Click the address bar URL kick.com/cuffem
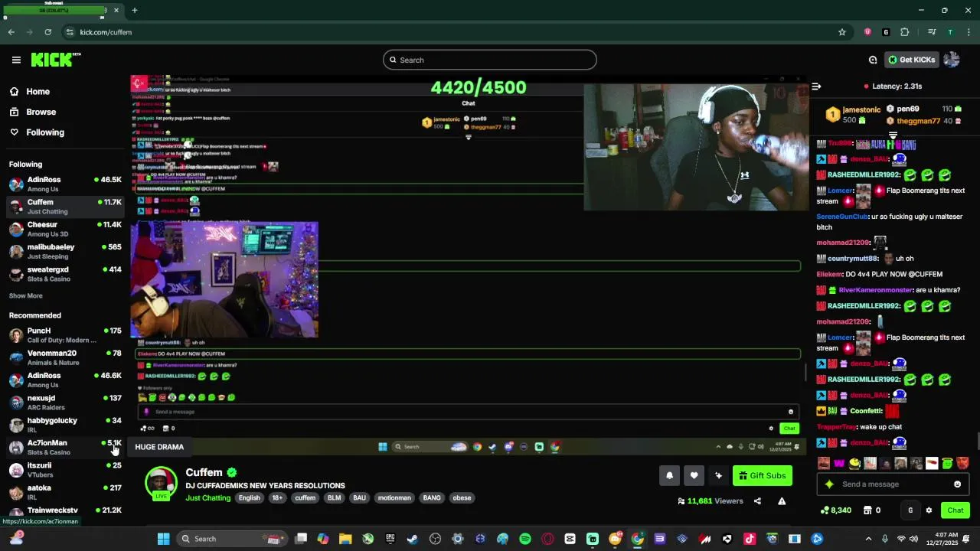This screenshot has height=551, width=980. (106, 32)
